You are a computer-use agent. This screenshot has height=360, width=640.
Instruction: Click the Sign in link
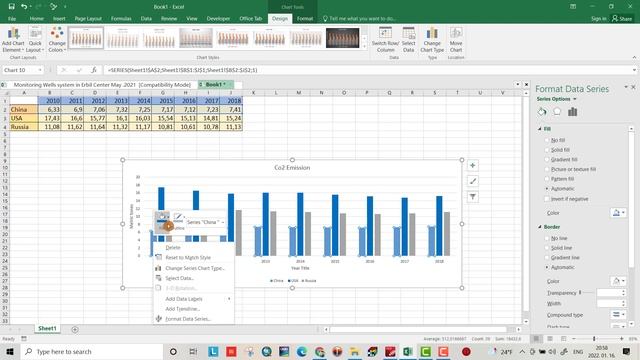[x=598, y=19]
